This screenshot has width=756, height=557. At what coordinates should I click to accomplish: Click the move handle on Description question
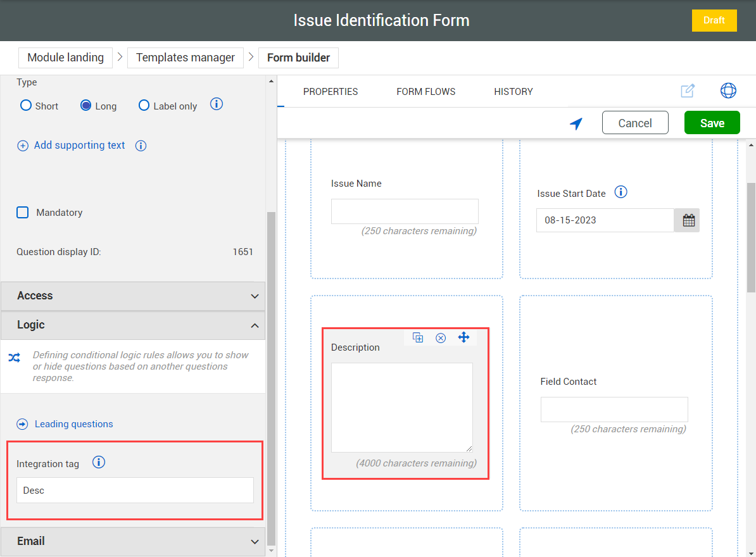pyautogui.click(x=464, y=337)
